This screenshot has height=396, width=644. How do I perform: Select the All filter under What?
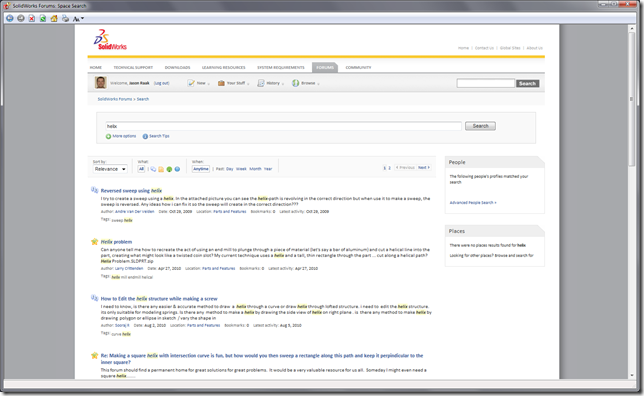pyautogui.click(x=141, y=169)
